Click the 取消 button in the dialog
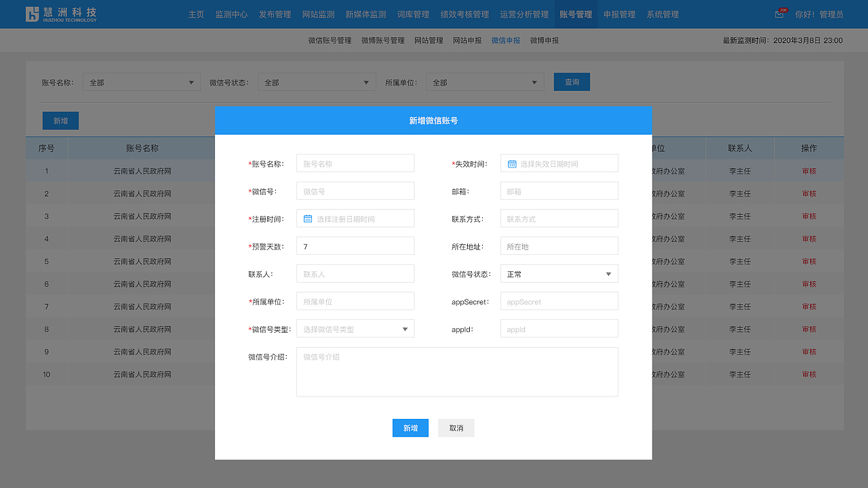This screenshot has width=868, height=488. 456,428
